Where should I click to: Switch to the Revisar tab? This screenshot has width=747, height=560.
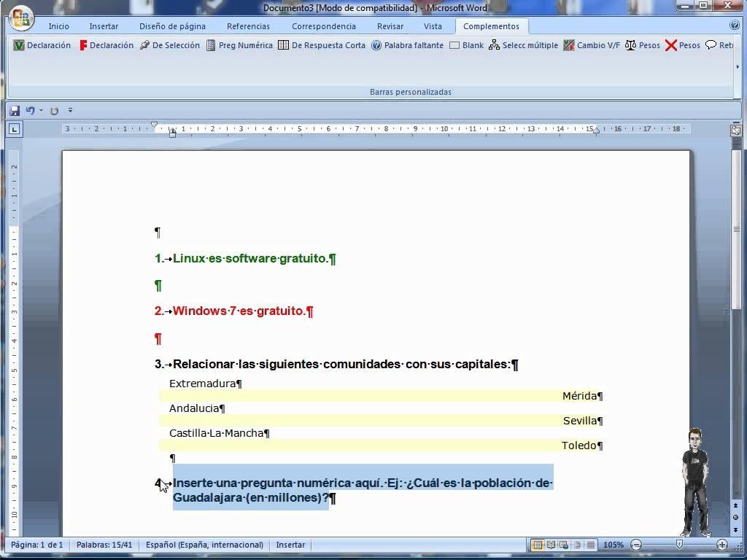[x=390, y=26]
